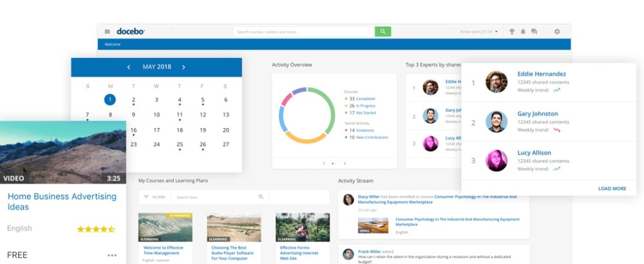The width and height of the screenshot is (644, 264).
Task: Click the Welcome tab in blue bar
Action: [113, 44]
